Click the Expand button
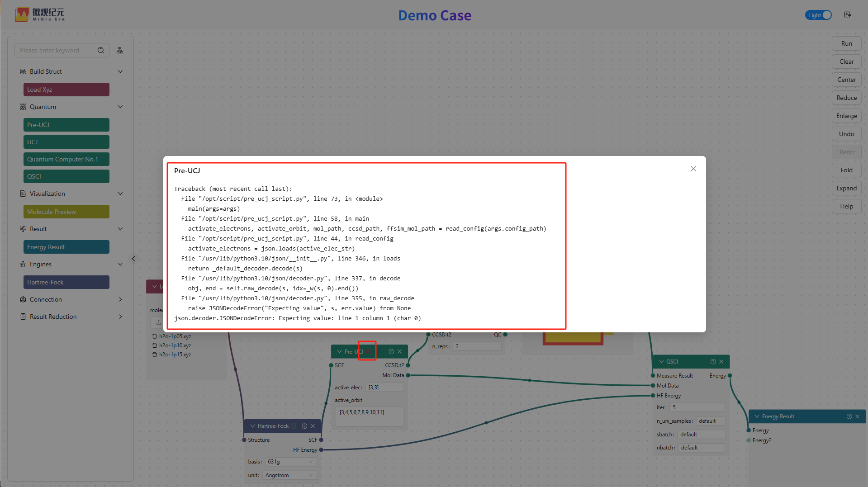This screenshot has width=868, height=487. [846, 188]
